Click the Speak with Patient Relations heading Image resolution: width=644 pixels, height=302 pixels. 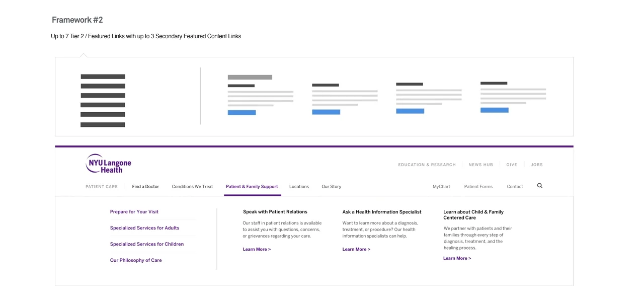(275, 212)
